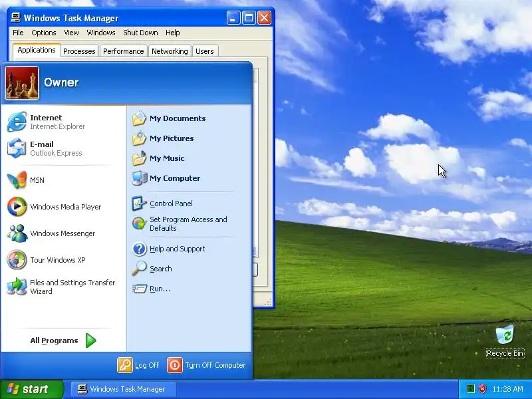Open the File menu in Task Manager
Viewport: 532px width, 399px height.
point(18,33)
